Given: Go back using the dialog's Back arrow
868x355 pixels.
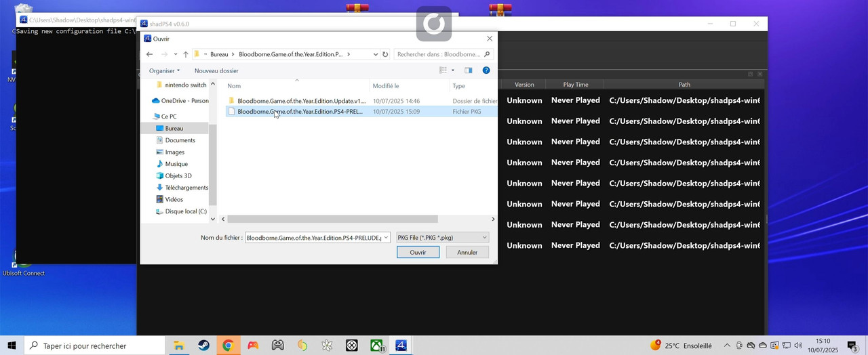Looking at the screenshot, I should pos(150,54).
